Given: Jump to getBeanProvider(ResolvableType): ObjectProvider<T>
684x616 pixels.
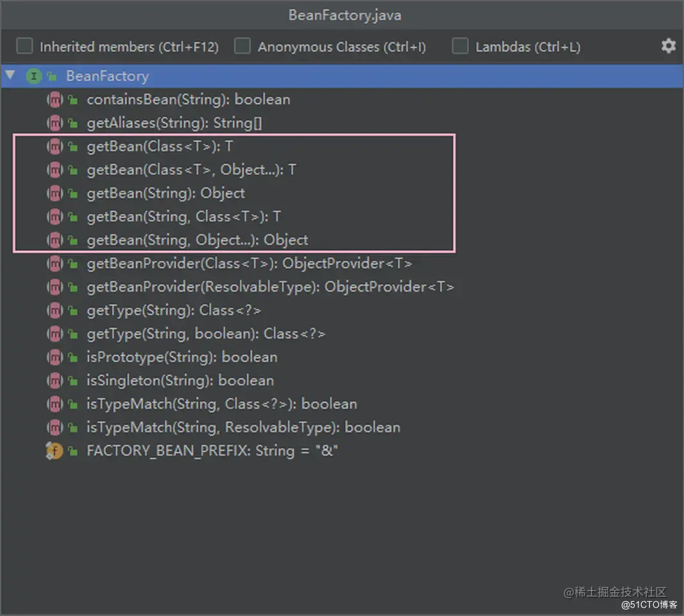Looking at the screenshot, I should pos(271,287).
